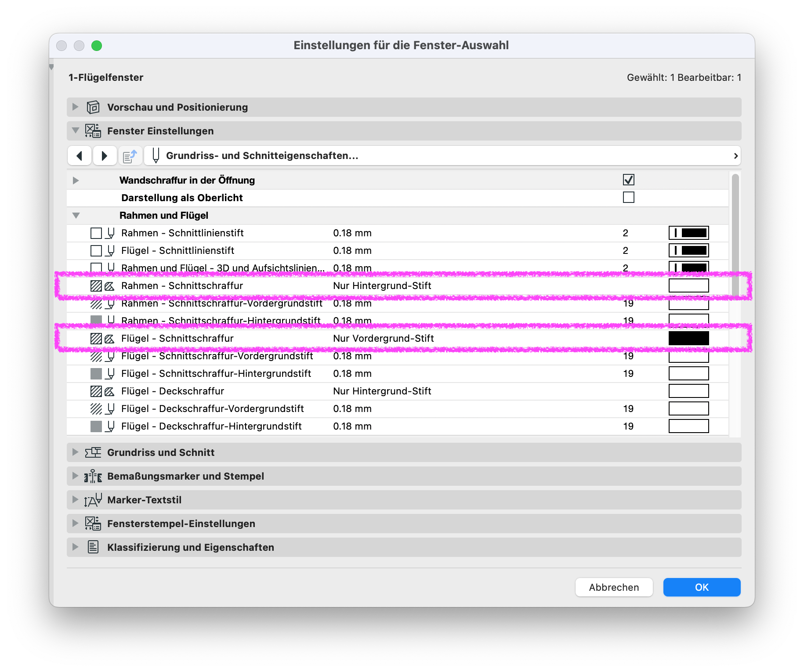
Task: Select the Flügel - Schnittschraffur row
Action: pos(398,338)
